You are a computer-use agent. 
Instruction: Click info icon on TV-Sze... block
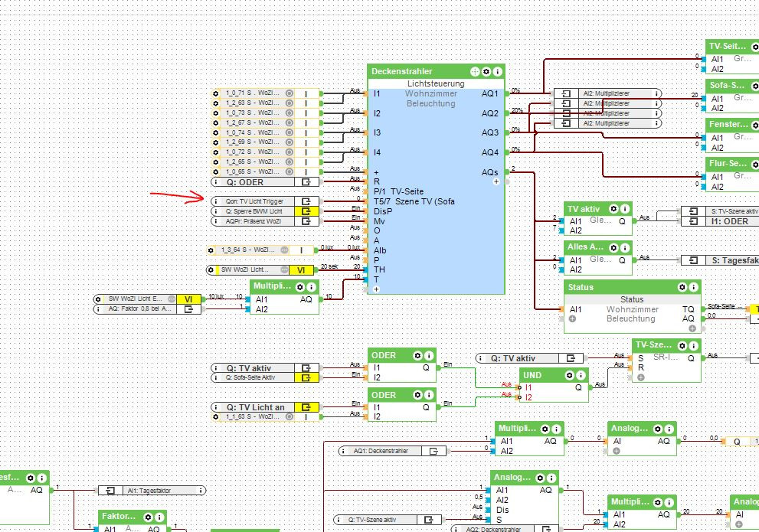(x=692, y=345)
